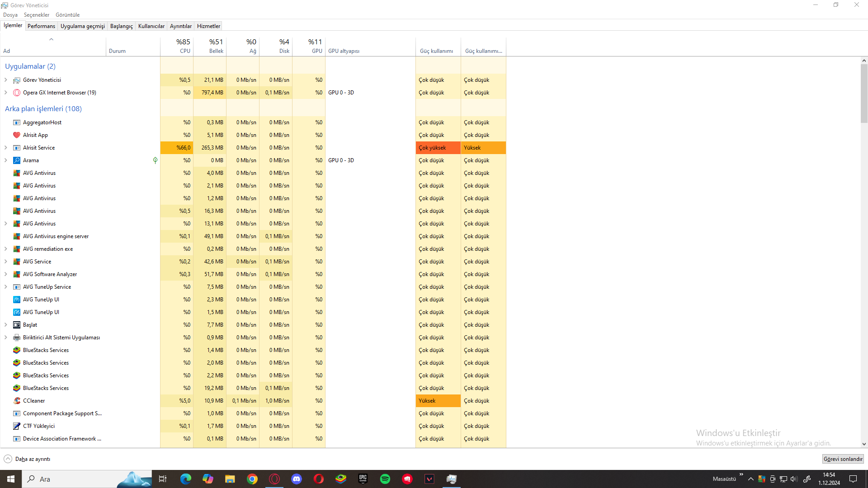Open the Seçenekler menu
The image size is (868, 488).
point(36,15)
